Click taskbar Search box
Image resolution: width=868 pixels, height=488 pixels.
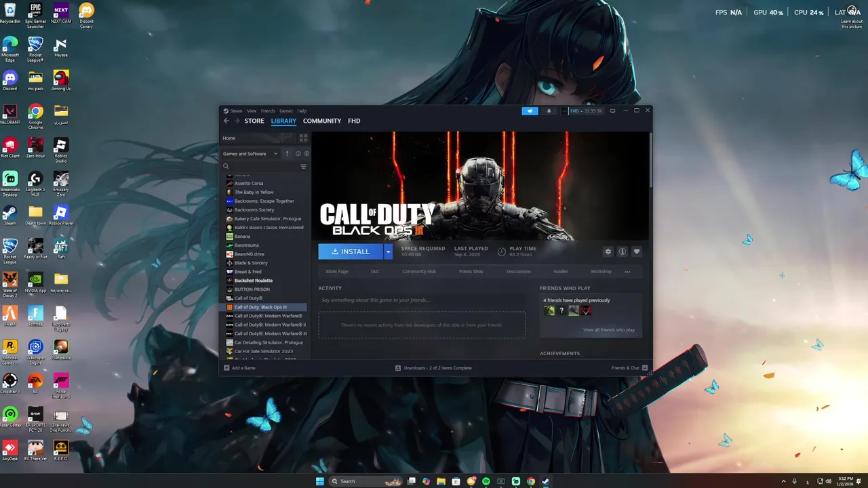pos(366,481)
